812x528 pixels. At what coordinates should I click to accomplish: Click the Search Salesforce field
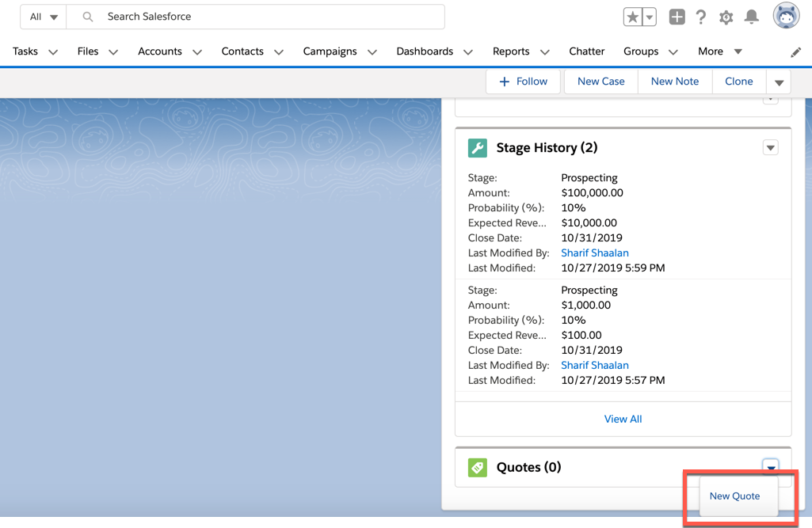click(255, 17)
